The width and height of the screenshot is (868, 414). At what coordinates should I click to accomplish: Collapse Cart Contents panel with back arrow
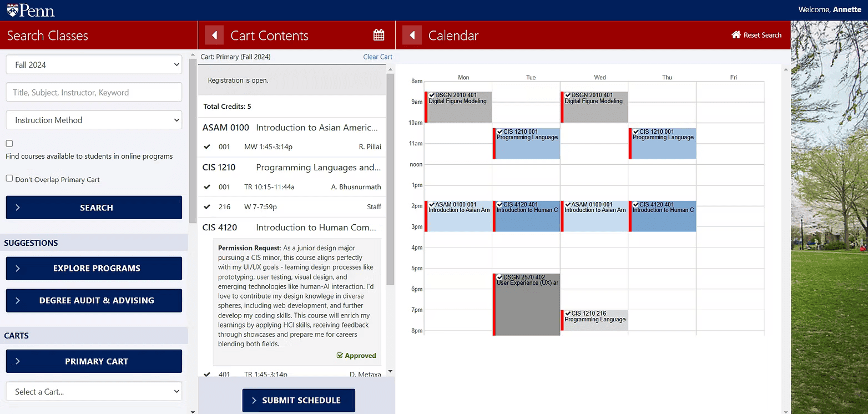click(214, 36)
